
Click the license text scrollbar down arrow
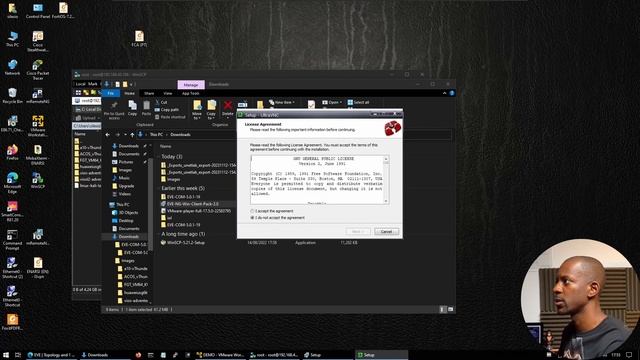pyautogui.click(x=386, y=201)
